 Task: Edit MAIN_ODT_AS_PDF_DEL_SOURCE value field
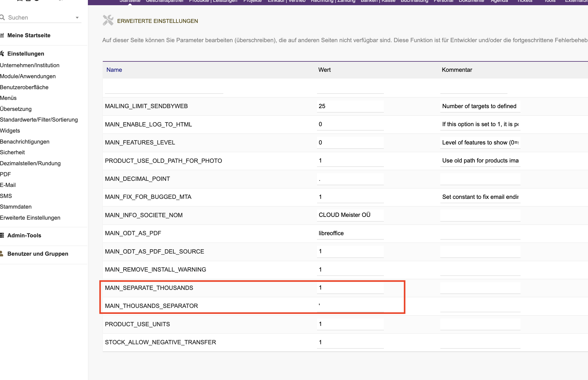[350, 251]
